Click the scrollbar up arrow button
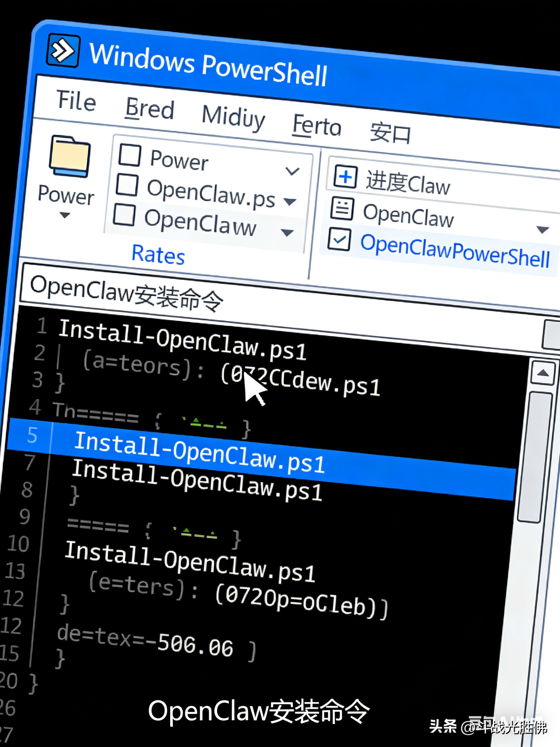This screenshot has height=747, width=560. (542, 373)
